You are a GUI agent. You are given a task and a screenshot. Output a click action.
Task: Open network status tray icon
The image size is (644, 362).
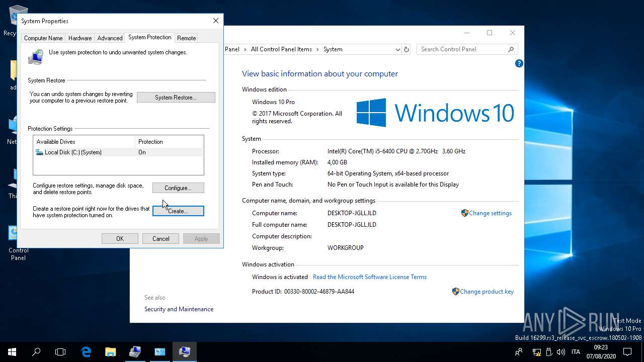click(x=537, y=352)
